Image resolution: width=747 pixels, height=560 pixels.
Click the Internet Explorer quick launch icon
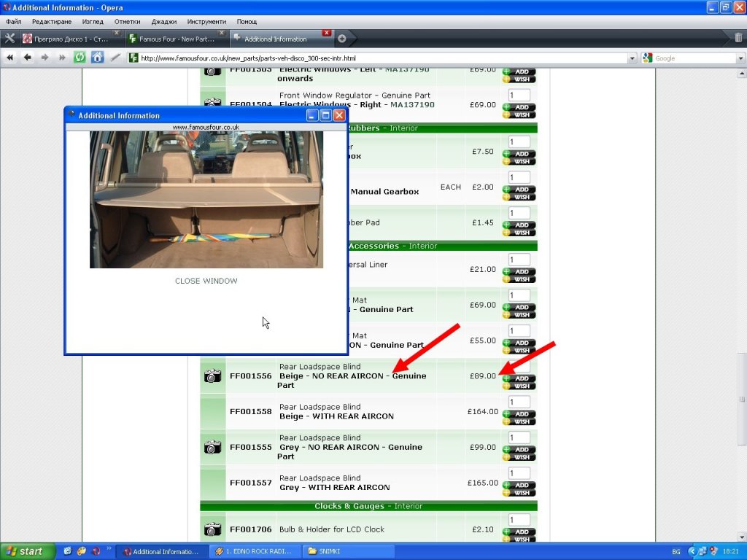(68, 551)
